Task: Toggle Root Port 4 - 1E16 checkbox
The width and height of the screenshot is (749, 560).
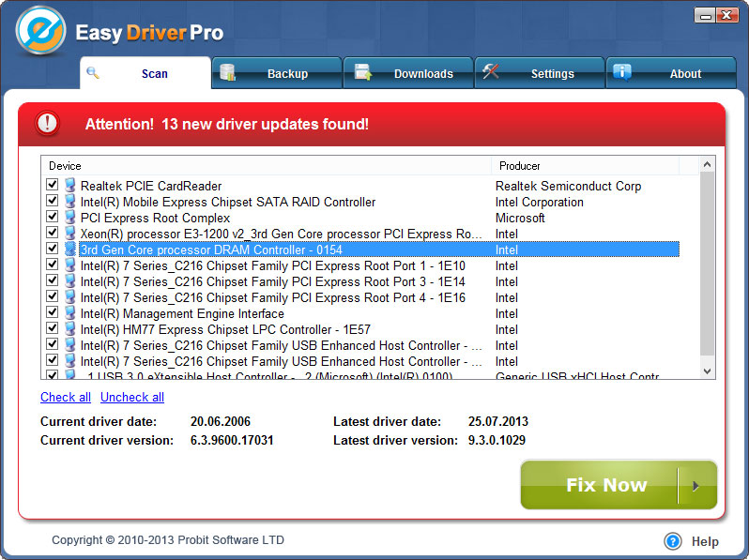Action: coord(52,296)
